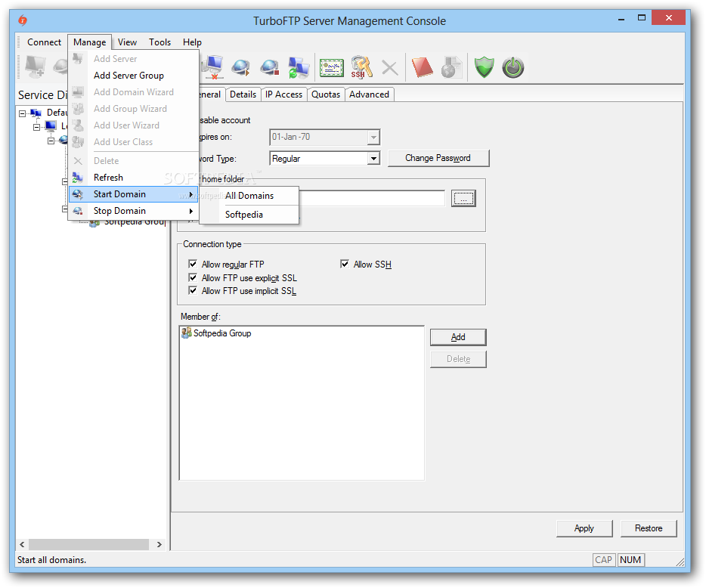Click the disconnect server toolbar icon
The width and height of the screenshot is (706, 588).
click(x=212, y=67)
